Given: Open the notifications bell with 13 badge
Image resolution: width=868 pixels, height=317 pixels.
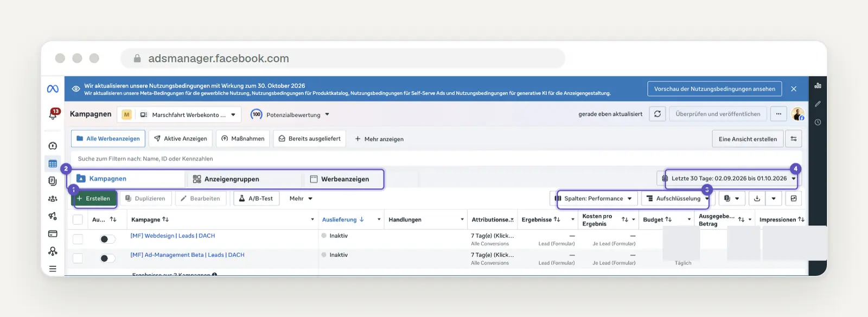Looking at the screenshot, I should (x=53, y=114).
